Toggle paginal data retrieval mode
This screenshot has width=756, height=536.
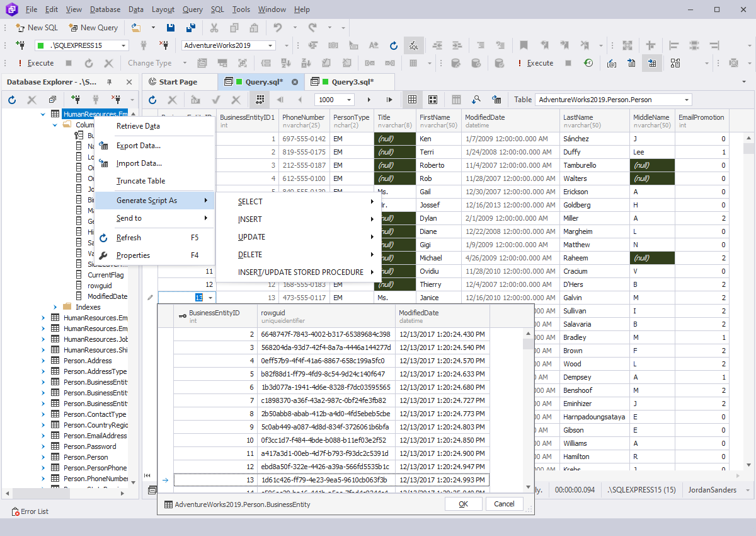(x=261, y=99)
